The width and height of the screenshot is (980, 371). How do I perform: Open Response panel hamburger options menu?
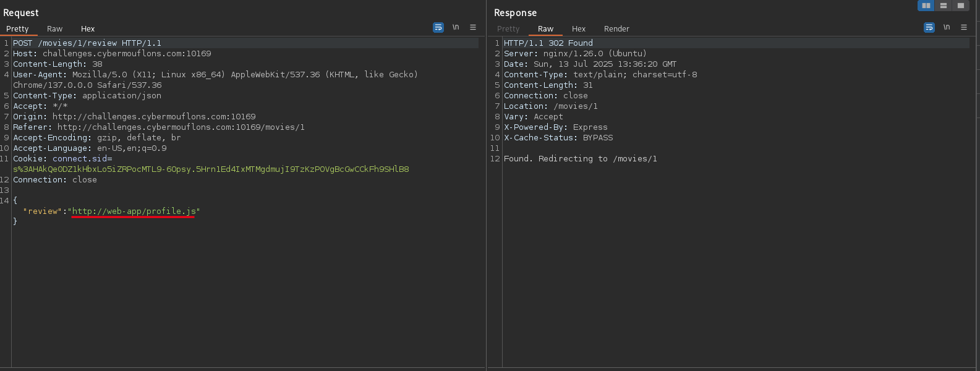[x=963, y=28]
